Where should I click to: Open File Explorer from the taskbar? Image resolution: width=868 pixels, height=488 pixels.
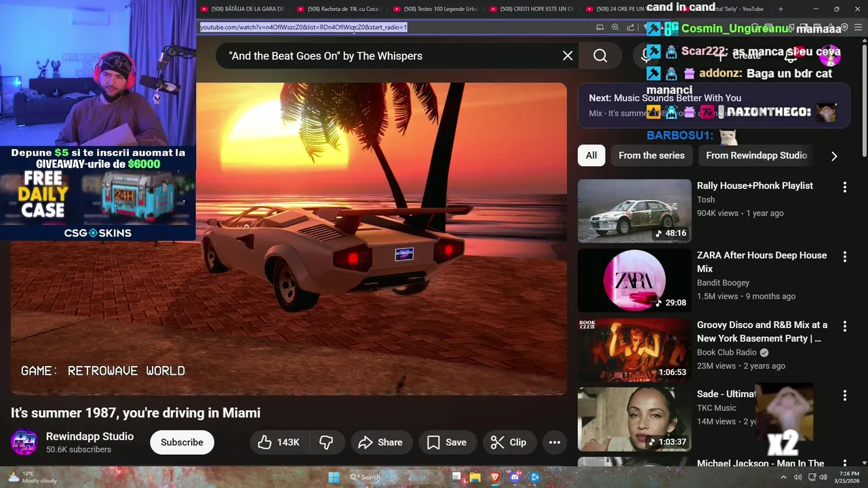[x=475, y=477]
